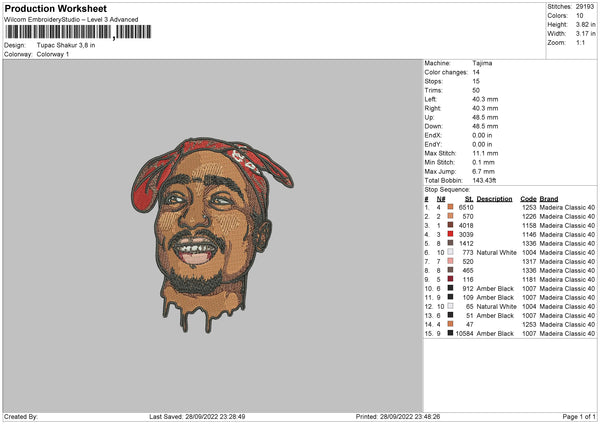The image size is (600, 424).
Task: Select Printed timestamp 28/09/2022 23:48:26
Action: (x=410, y=416)
